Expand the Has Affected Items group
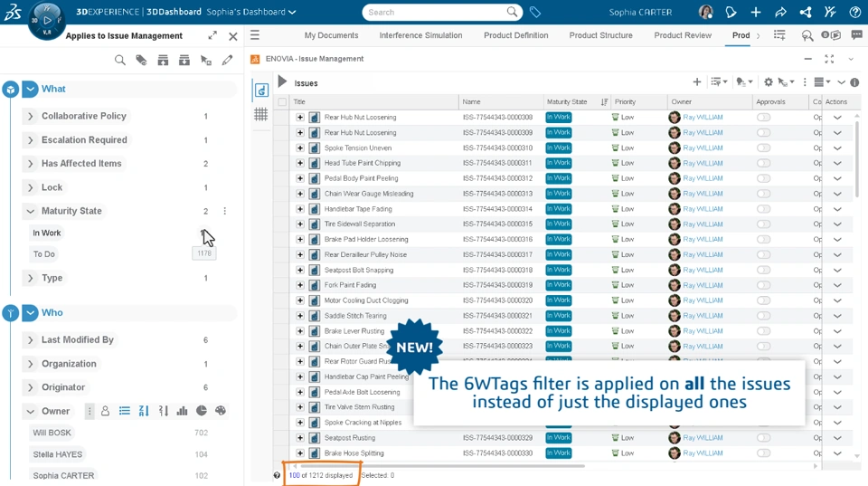 click(x=31, y=164)
